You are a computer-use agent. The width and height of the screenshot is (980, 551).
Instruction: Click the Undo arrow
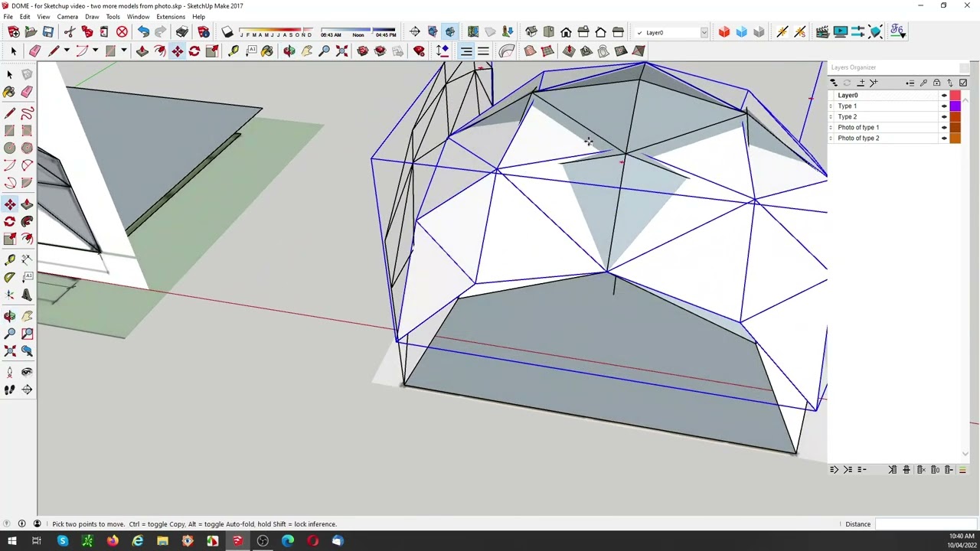(x=143, y=32)
